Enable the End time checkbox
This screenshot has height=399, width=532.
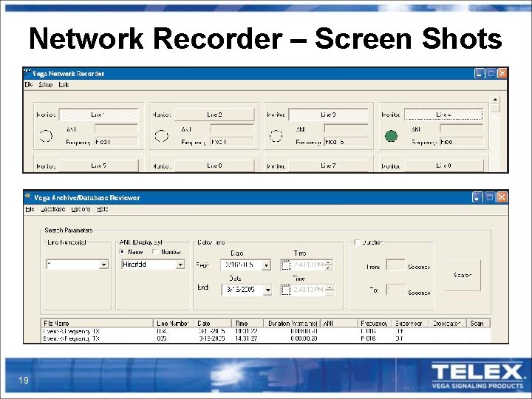click(286, 290)
